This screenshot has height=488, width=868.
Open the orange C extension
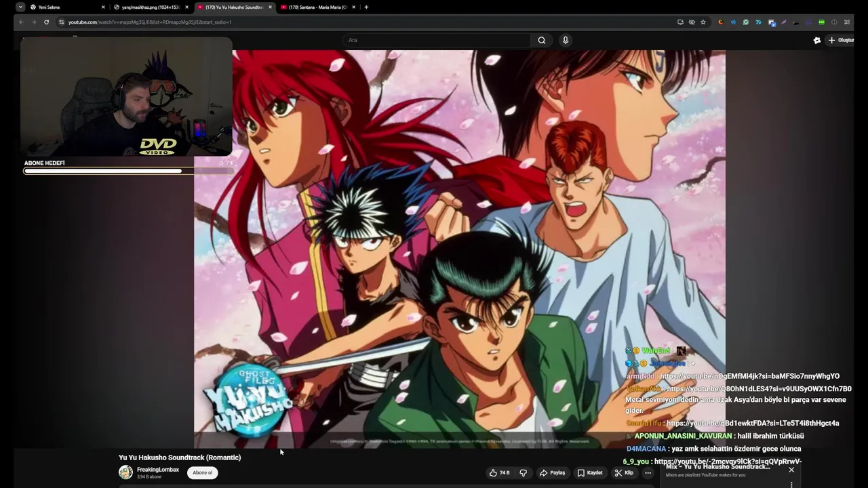coord(720,22)
